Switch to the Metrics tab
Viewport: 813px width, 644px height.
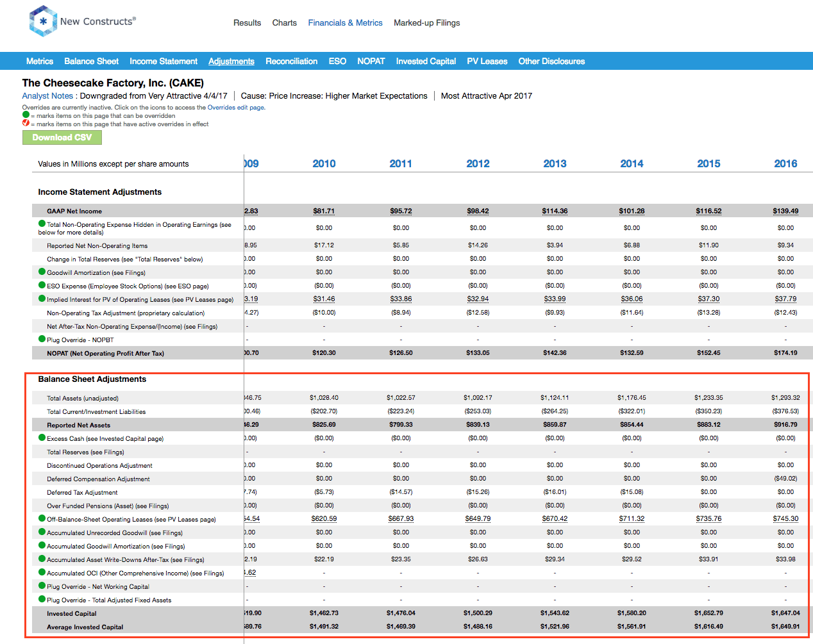[x=40, y=61]
